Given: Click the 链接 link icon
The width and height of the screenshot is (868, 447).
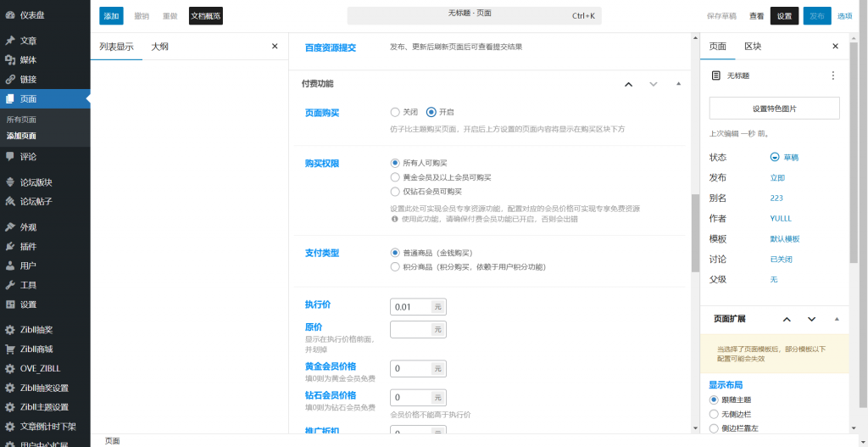Looking at the screenshot, I should coord(10,79).
